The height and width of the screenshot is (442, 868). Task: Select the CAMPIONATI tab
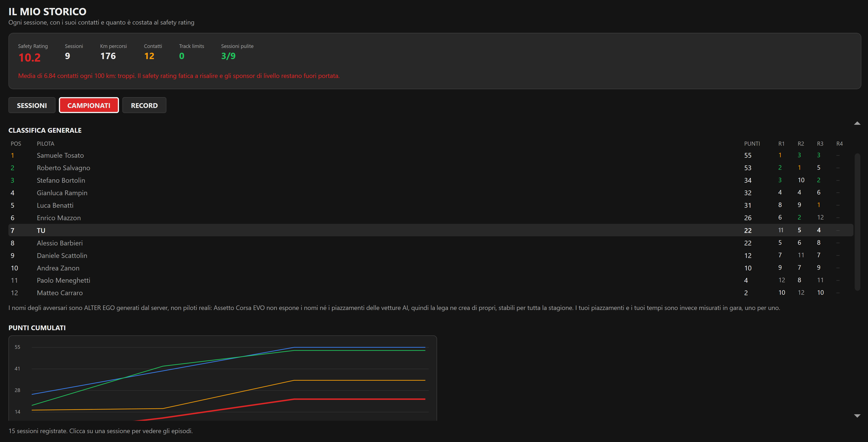pos(89,105)
